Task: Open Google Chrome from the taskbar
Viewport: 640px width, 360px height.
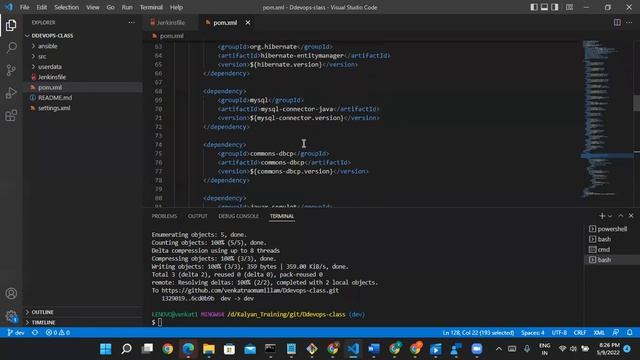Action: click(x=167, y=349)
